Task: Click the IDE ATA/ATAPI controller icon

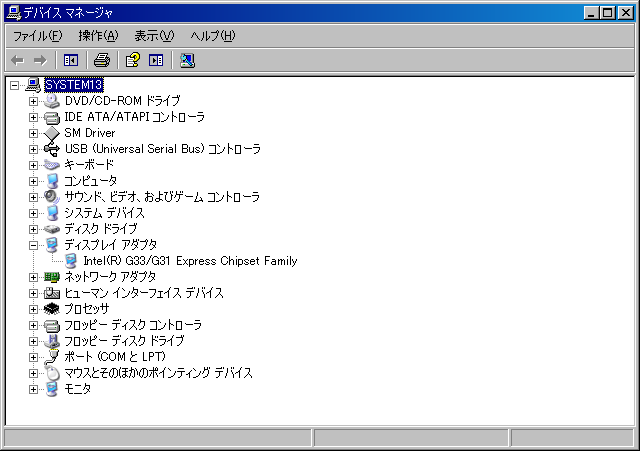Action: (52, 117)
